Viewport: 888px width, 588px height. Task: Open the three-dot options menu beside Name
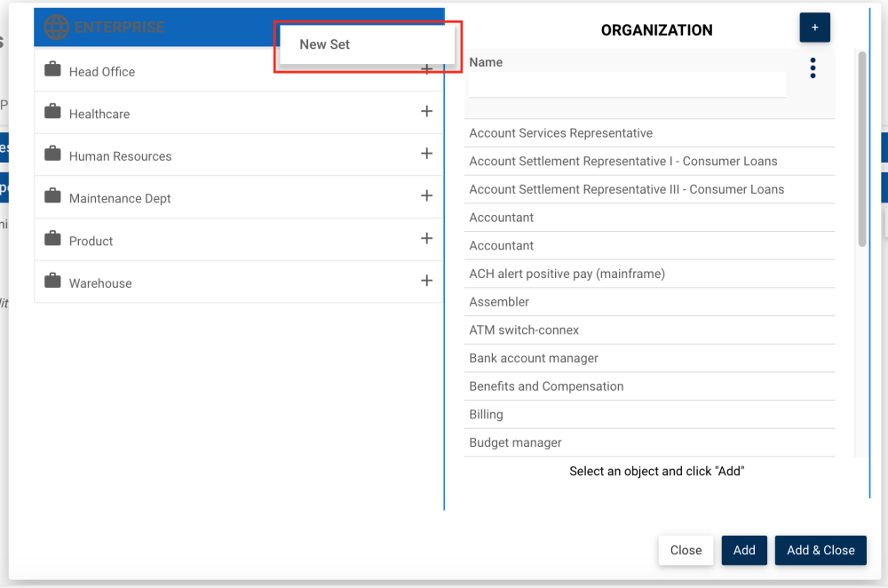(813, 68)
